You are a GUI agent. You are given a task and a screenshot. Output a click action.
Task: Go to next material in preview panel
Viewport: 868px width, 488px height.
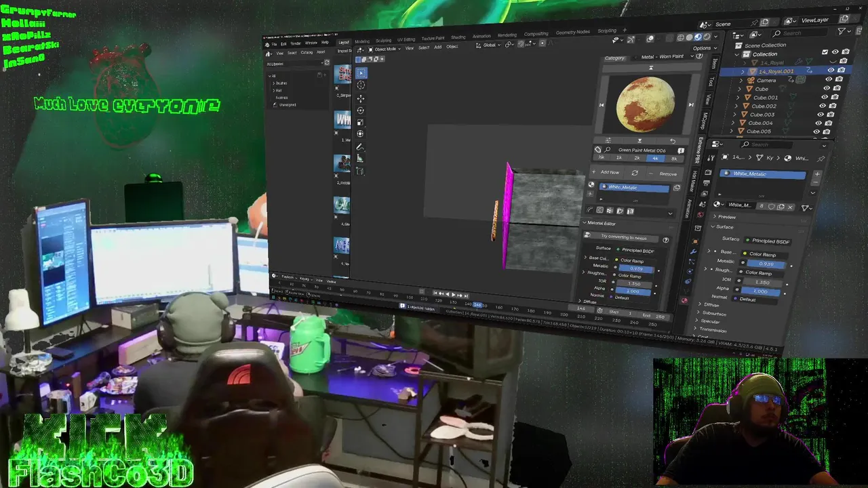690,104
